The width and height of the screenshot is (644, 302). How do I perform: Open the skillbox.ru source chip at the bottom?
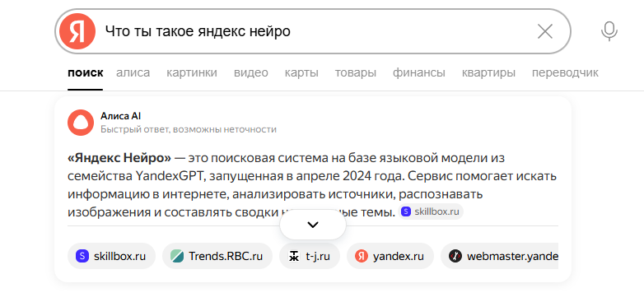point(111,256)
